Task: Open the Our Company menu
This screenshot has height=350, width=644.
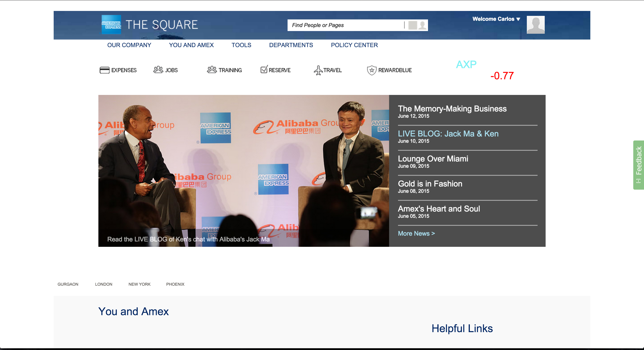Action: pyautogui.click(x=129, y=45)
